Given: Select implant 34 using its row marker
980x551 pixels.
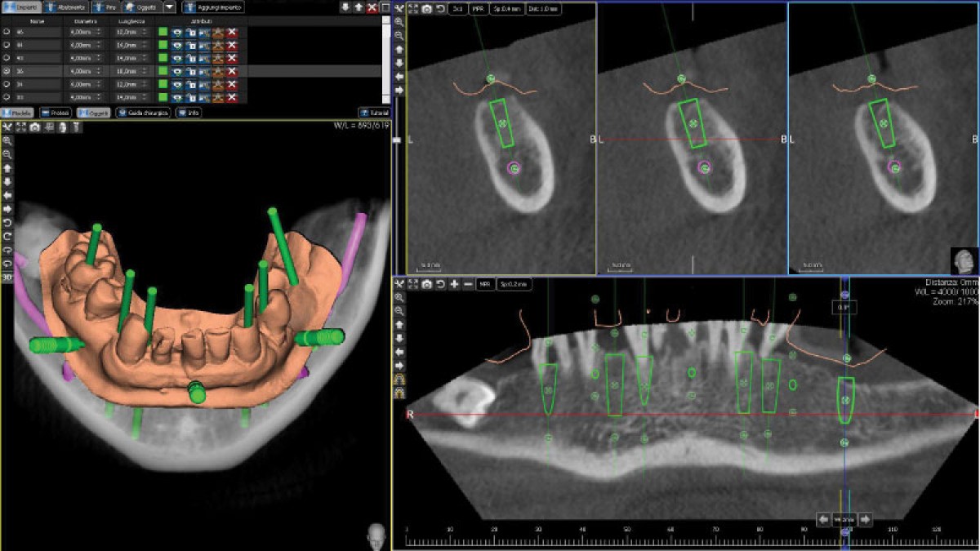Looking at the screenshot, I should (x=7, y=84).
